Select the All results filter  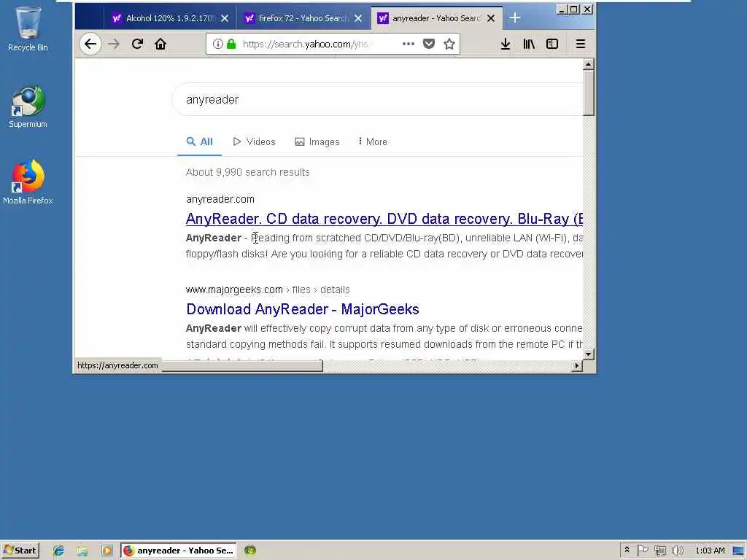tap(200, 142)
